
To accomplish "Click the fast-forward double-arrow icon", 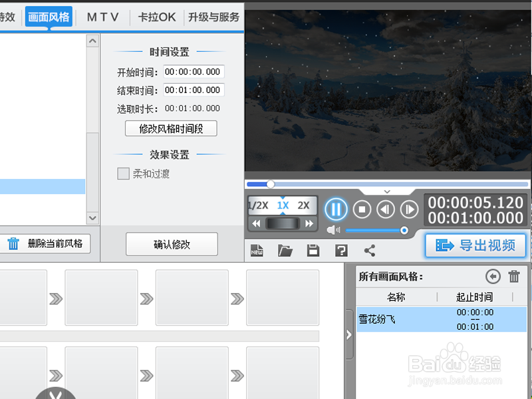I will pos(309,223).
